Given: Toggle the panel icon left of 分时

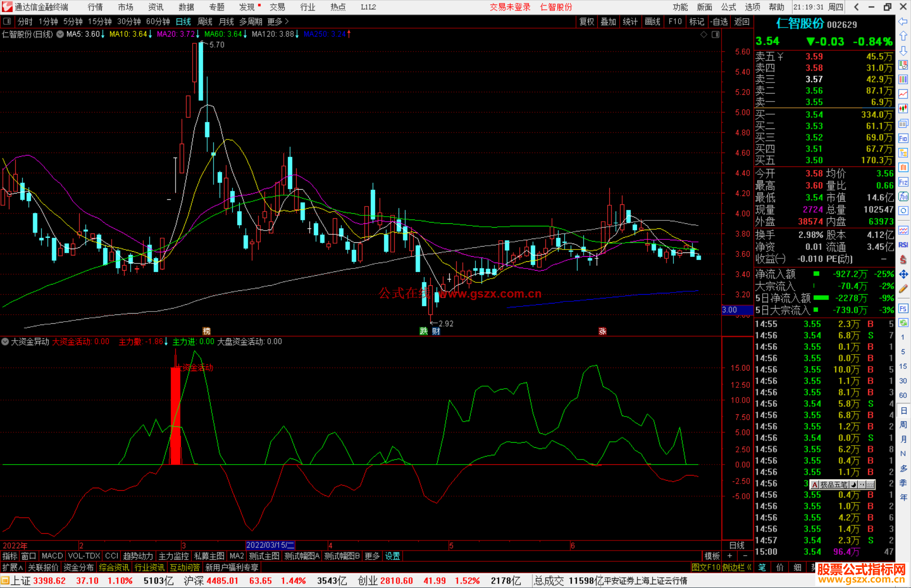Looking at the screenshot, I should [7, 21].
